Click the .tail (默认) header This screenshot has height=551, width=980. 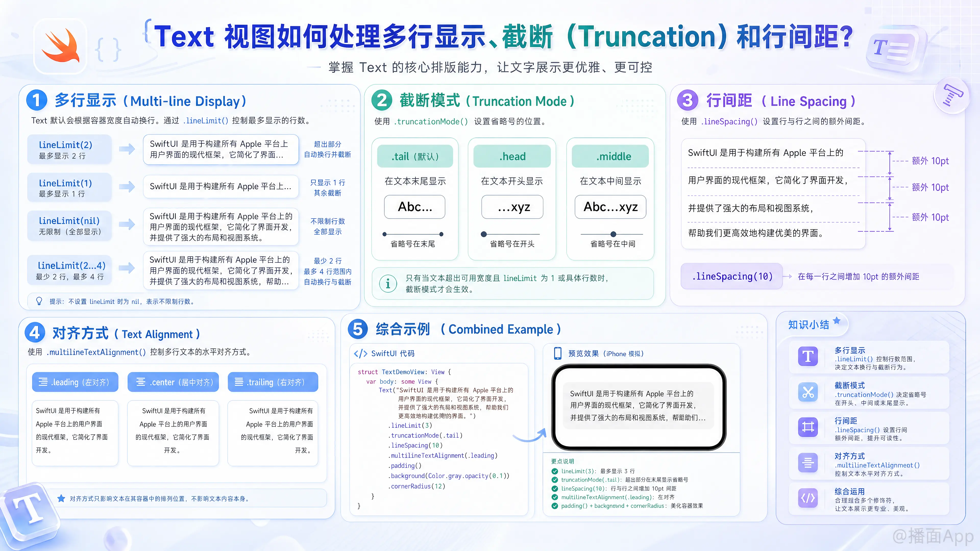click(x=415, y=156)
